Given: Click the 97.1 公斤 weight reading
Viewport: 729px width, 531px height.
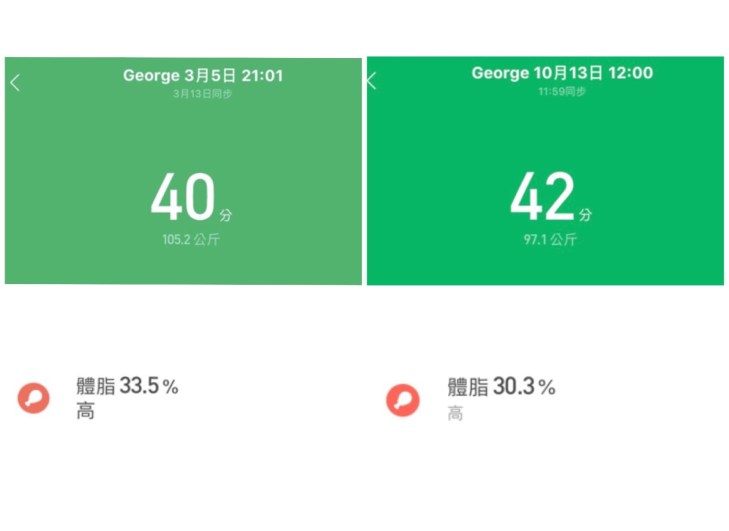Looking at the screenshot, I should point(550,240).
